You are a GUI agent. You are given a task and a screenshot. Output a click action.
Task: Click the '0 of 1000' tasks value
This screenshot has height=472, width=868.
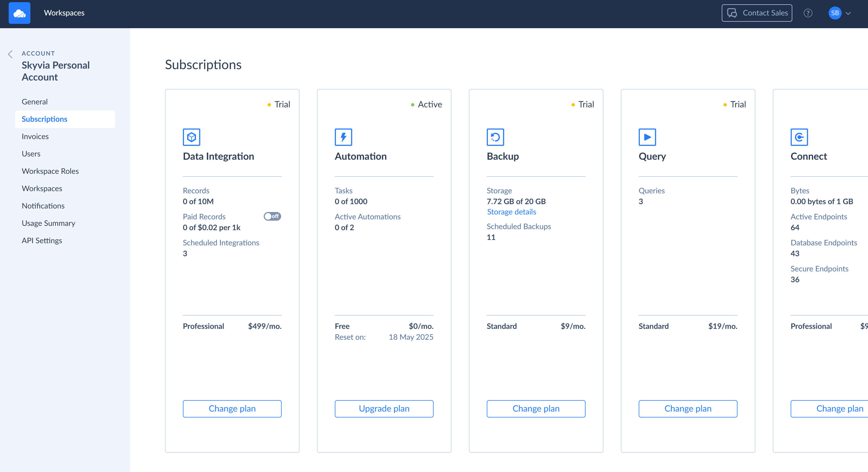coord(351,201)
